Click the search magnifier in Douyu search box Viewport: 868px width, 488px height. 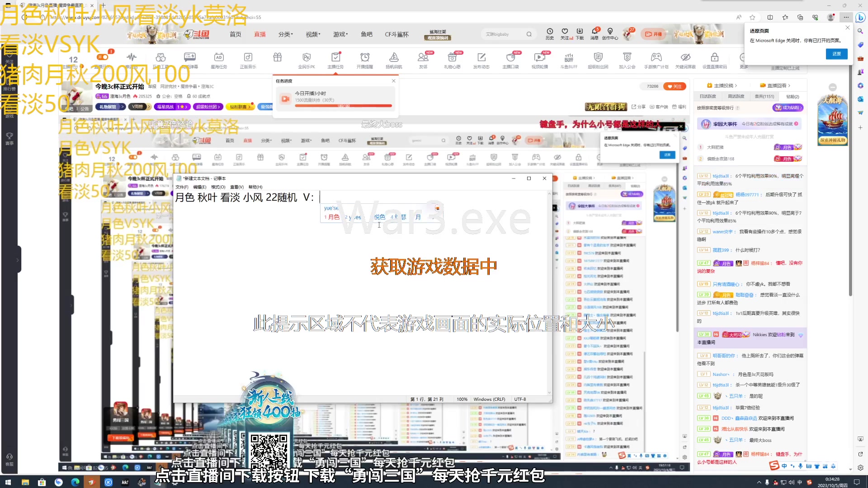pyautogui.click(x=529, y=34)
